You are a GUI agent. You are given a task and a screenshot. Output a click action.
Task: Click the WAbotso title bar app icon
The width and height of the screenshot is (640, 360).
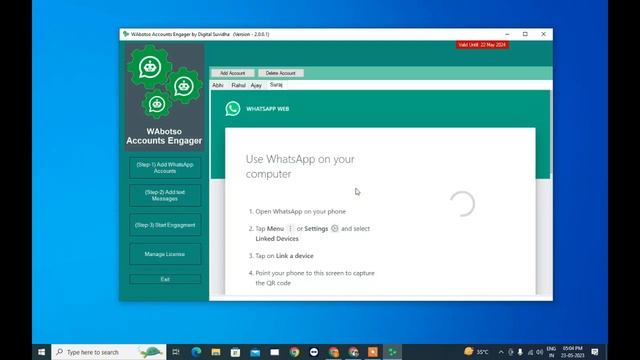pyautogui.click(x=126, y=34)
